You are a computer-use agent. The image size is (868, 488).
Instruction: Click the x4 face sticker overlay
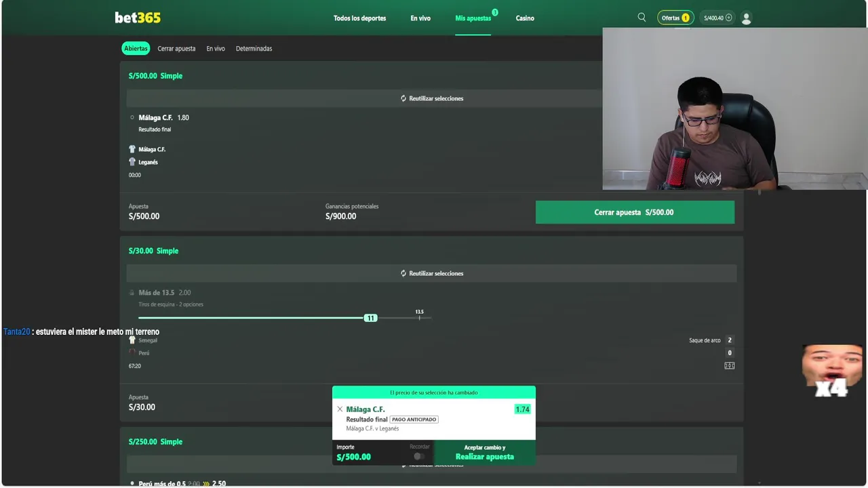pos(832,371)
